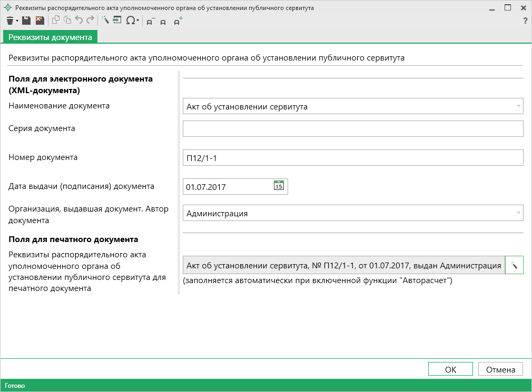Click magic wand beside printed document field
This screenshot has height=392, width=532.
514,266
